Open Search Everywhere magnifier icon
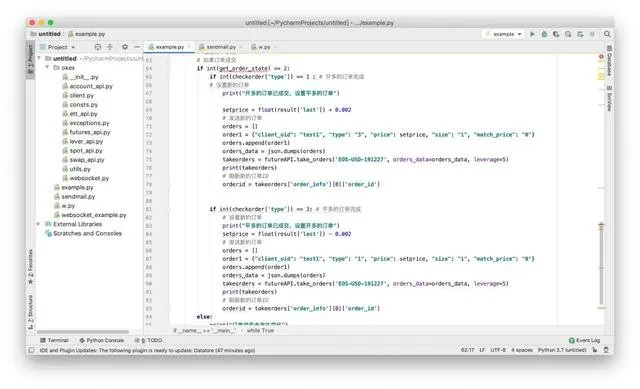The image size is (640, 389). 607,34
